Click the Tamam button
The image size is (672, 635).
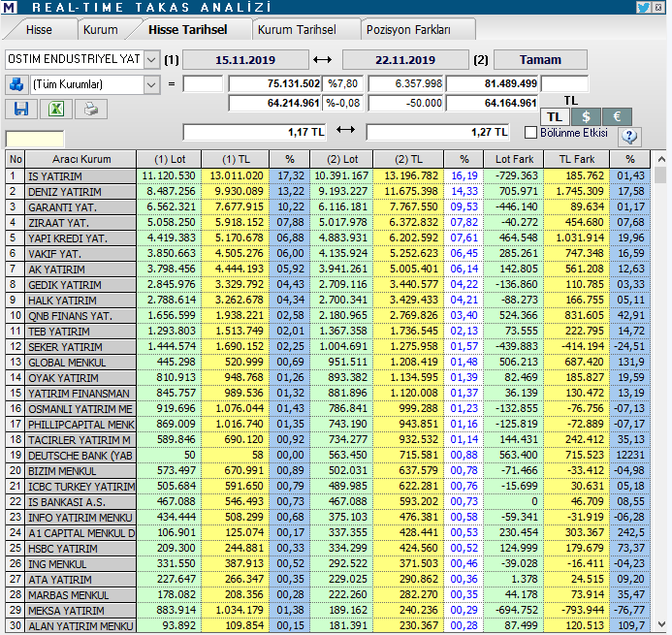click(x=540, y=59)
